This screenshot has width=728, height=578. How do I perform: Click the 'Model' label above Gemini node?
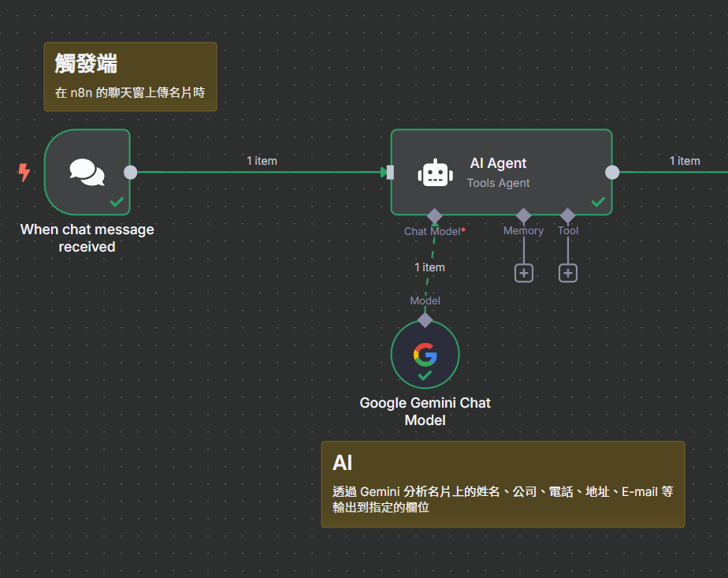point(425,300)
